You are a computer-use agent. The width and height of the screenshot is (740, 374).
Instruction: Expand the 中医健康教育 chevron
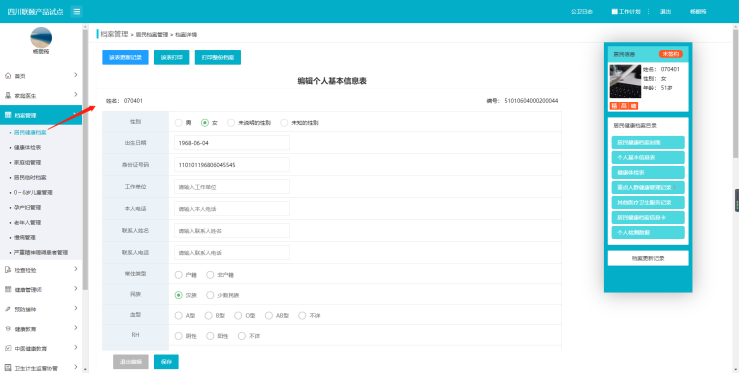(76, 348)
